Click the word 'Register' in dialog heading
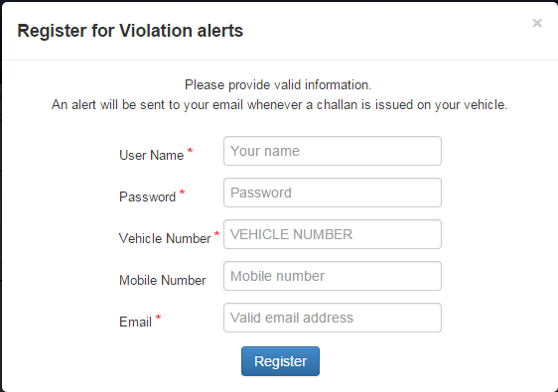Viewport: 558px width, 392px height. (52, 31)
